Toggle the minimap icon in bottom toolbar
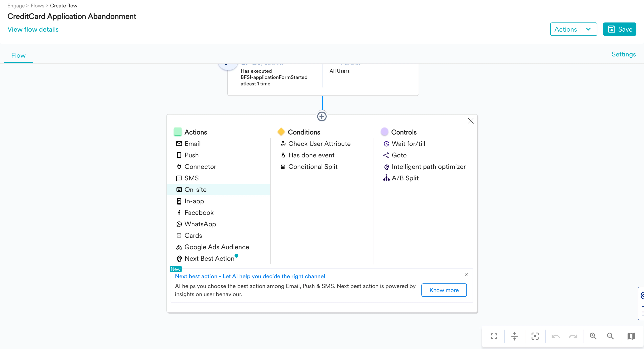 [631, 336]
